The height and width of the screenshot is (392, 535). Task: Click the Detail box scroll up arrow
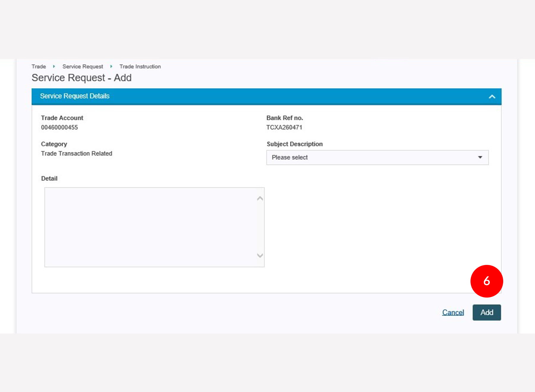coord(260,198)
